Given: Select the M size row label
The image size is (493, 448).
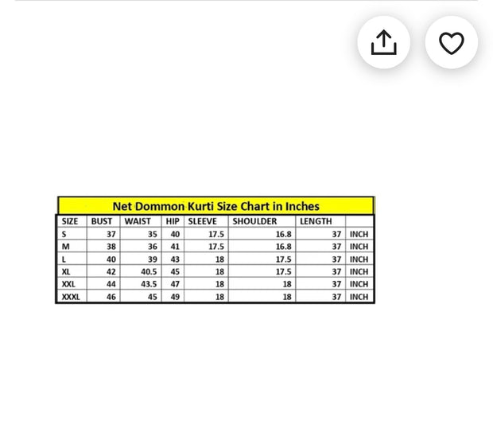Looking at the screenshot, I should click(65, 247).
